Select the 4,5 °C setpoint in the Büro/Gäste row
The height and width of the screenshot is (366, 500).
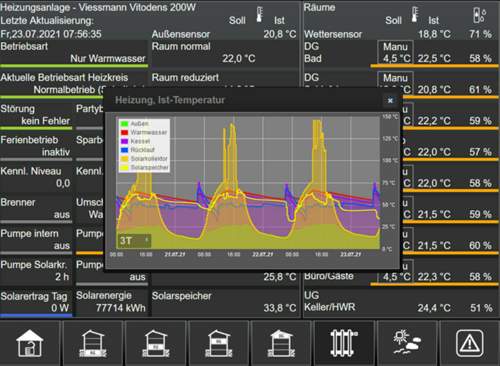coord(396,277)
